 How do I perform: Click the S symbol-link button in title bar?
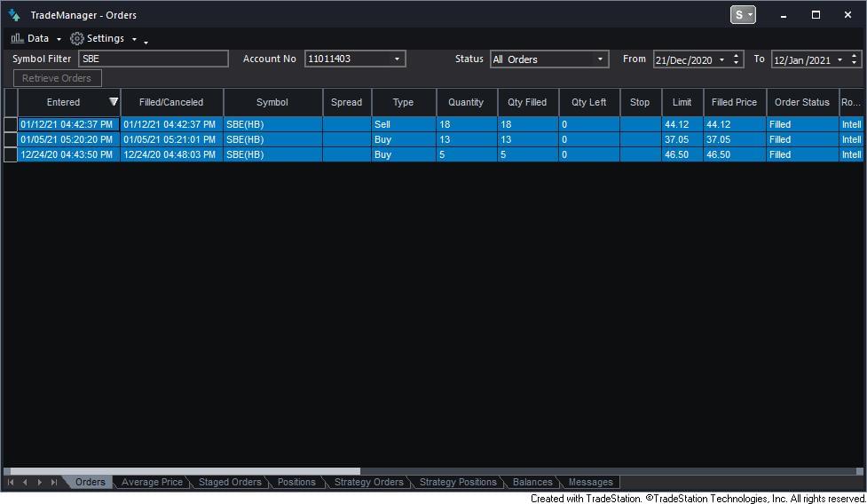click(742, 15)
